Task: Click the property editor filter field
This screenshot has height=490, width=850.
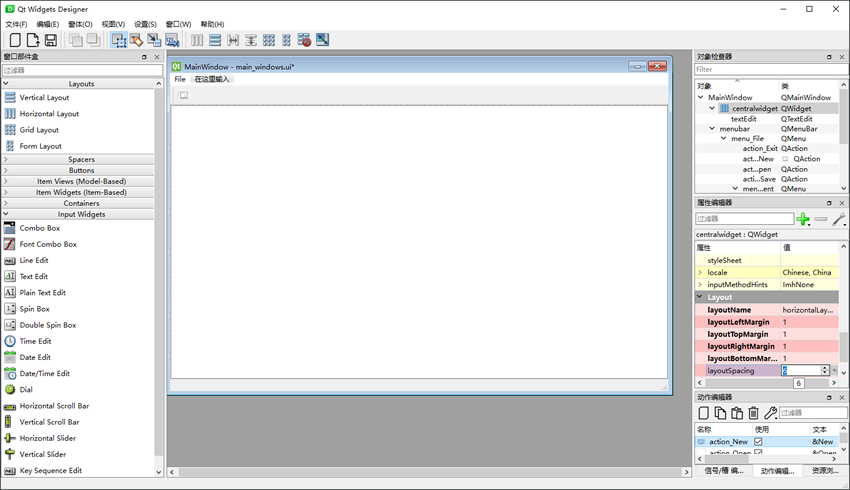Action: click(744, 219)
